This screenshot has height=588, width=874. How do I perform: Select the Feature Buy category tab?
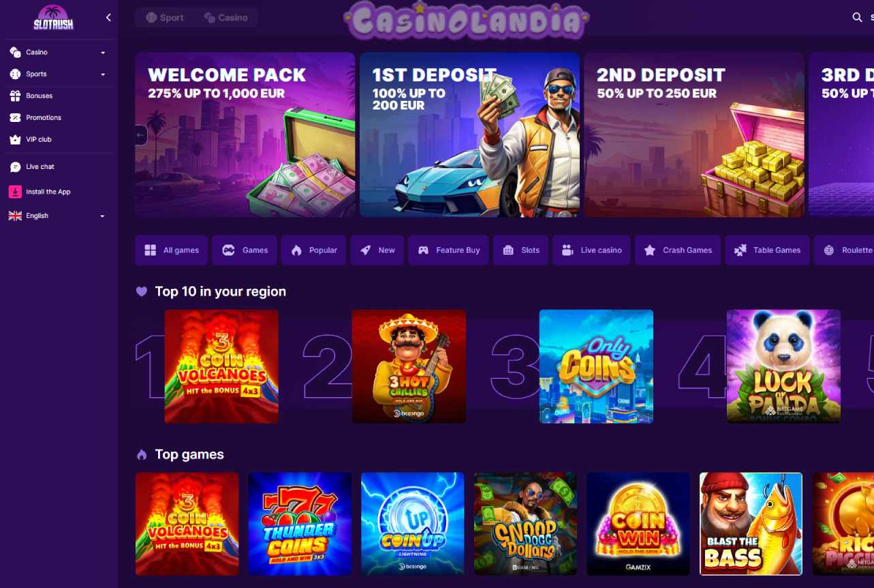(449, 250)
